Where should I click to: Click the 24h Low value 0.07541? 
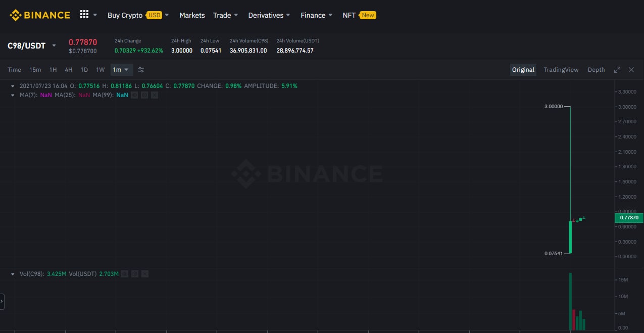pyautogui.click(x=211, y=51)
